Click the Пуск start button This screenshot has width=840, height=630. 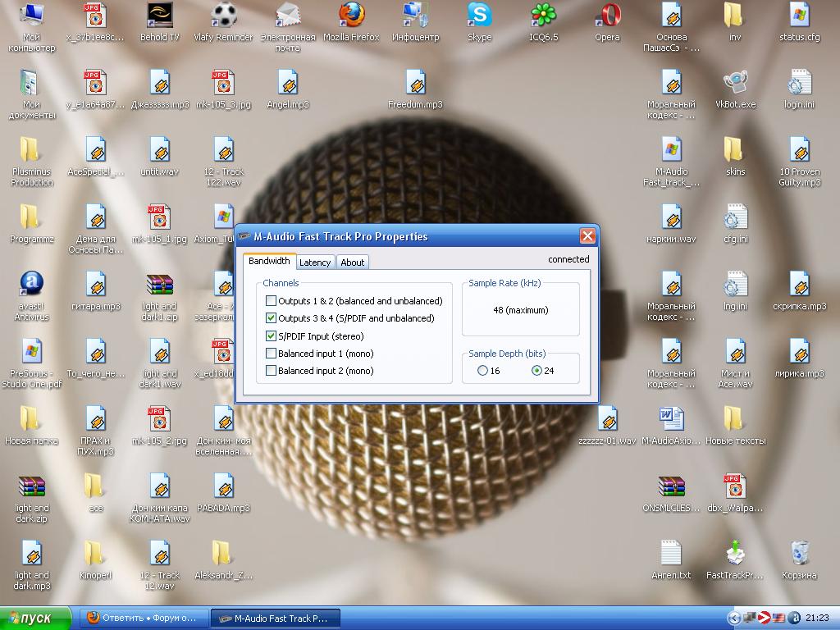click(x=36, y=618)
